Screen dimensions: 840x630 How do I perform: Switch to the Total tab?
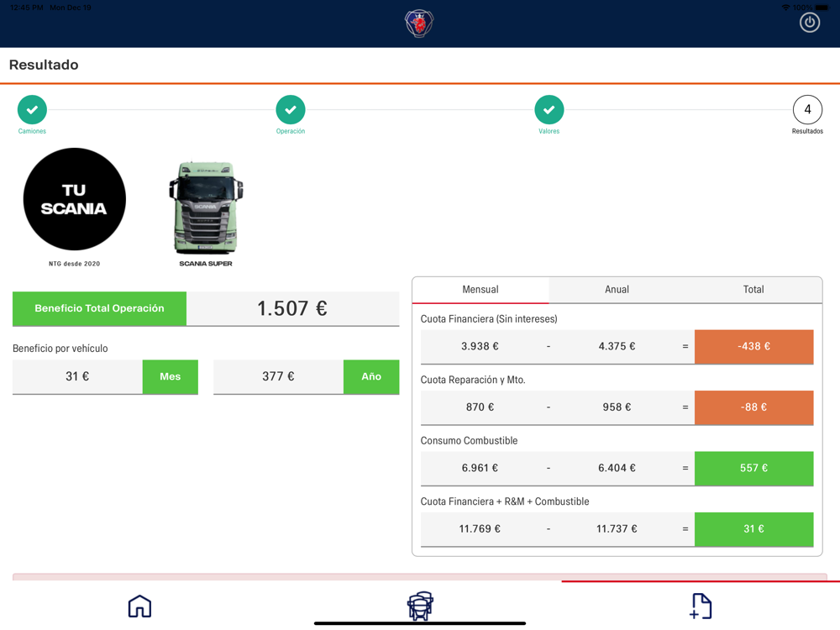[753, 290]
